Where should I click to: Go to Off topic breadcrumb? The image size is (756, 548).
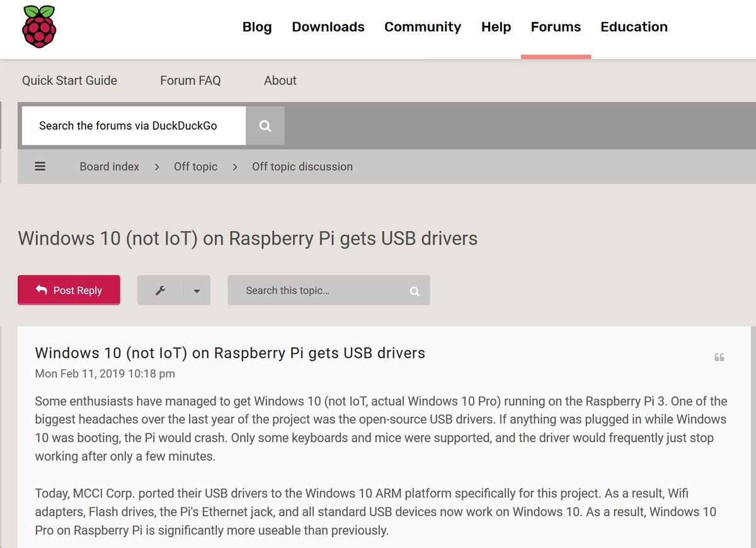tap(196, 167)
